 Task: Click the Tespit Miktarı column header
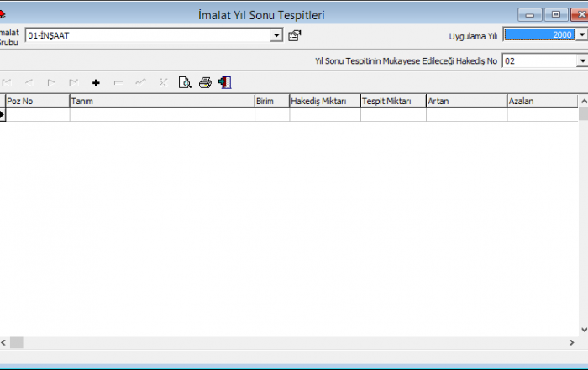coord(392,101)
